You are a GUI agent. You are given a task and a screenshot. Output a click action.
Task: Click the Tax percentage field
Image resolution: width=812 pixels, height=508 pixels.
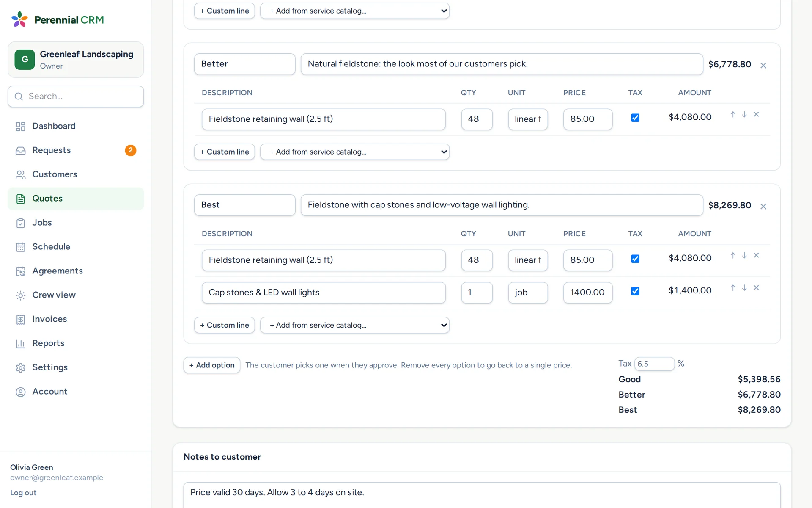pos(654,364)
